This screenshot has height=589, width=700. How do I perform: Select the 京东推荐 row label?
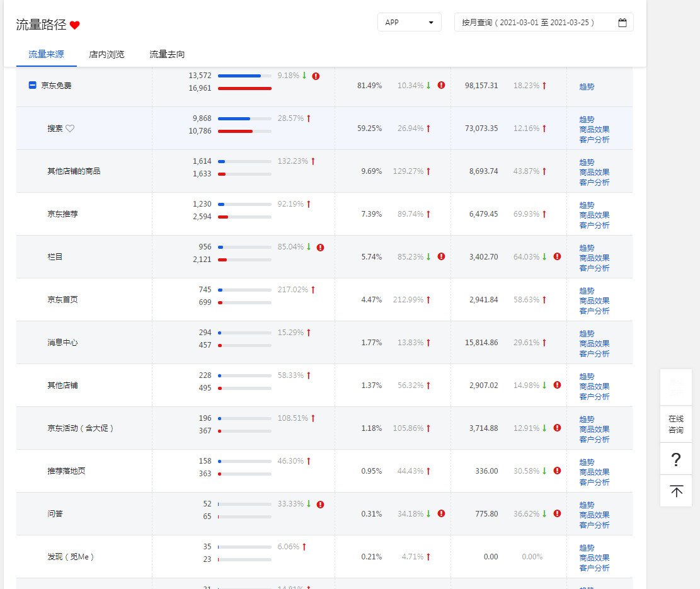pyautogui.click(x=62, y=214)
